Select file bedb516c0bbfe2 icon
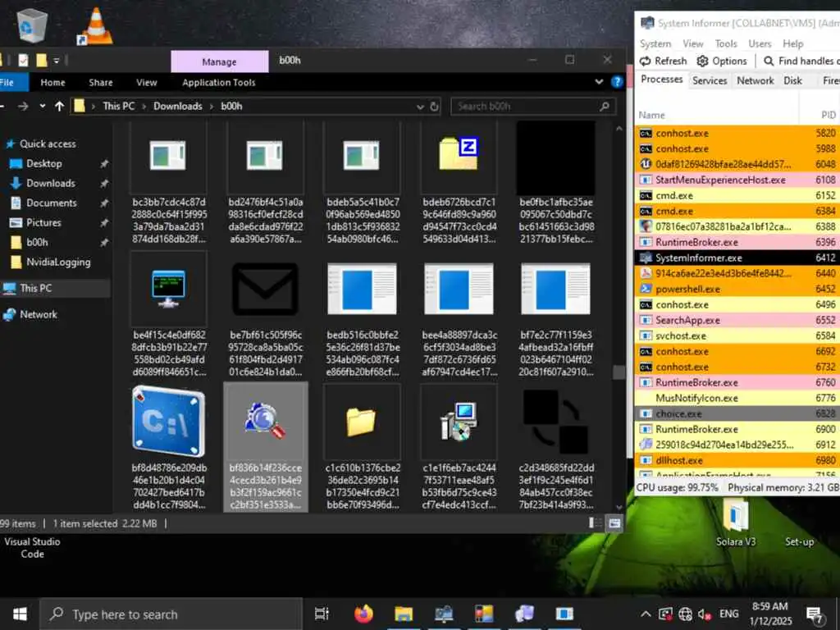 [x=362, y=290]
